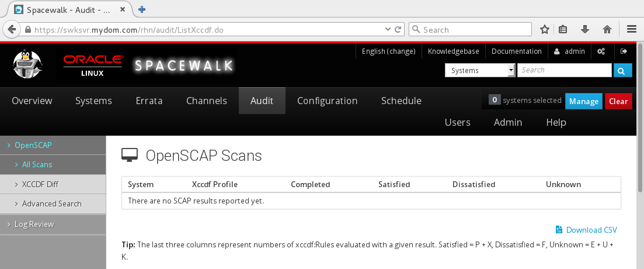Open the admin user account link
This screenshot has height=269, width=644.
[569, 51]
